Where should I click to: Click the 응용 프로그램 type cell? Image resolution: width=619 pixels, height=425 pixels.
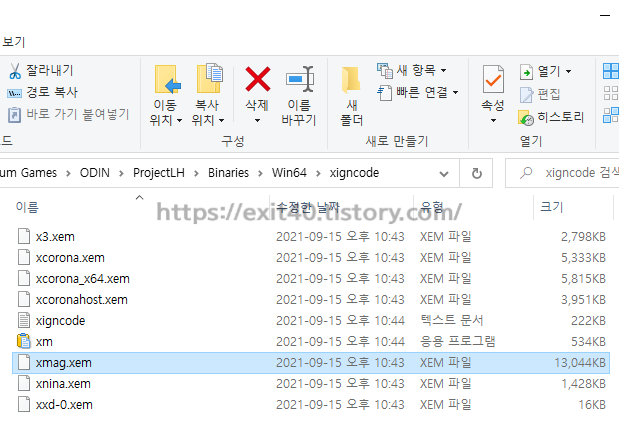pyautogui.click(x=458, y=341)
